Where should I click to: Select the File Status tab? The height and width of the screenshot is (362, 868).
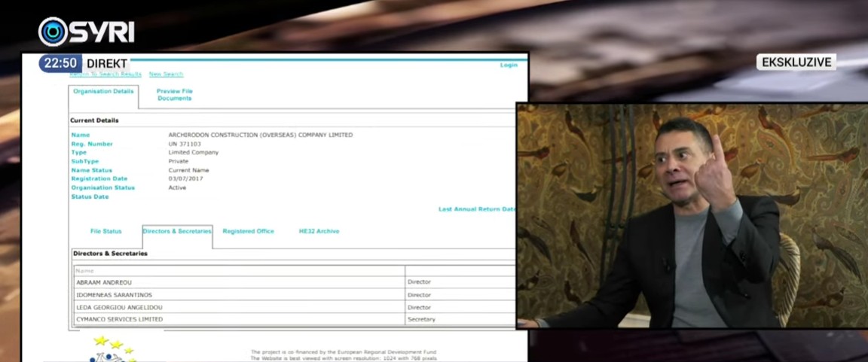[105, 231]
